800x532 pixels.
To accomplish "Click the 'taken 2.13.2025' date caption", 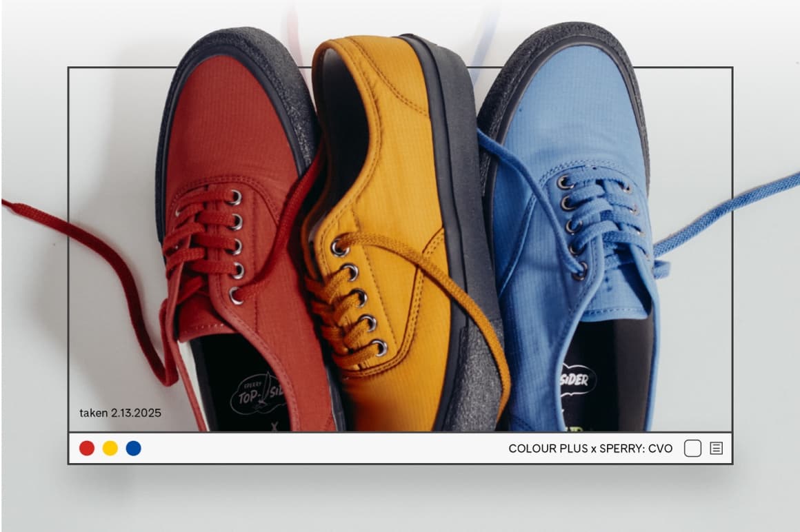I will coord(120,413).
